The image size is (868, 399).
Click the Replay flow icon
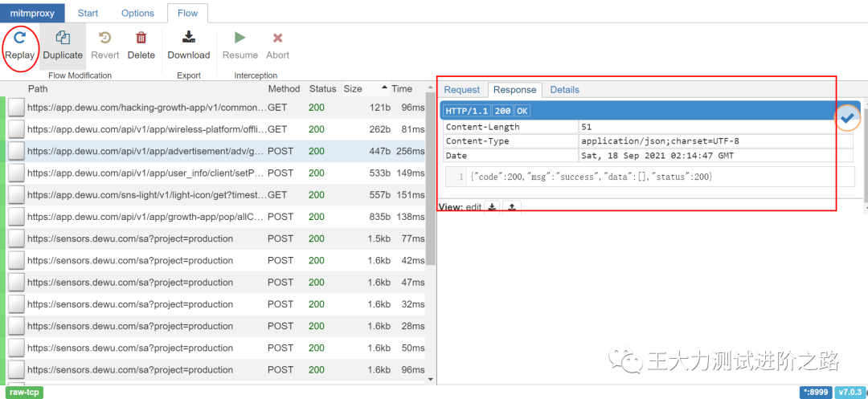pos(20,38)
